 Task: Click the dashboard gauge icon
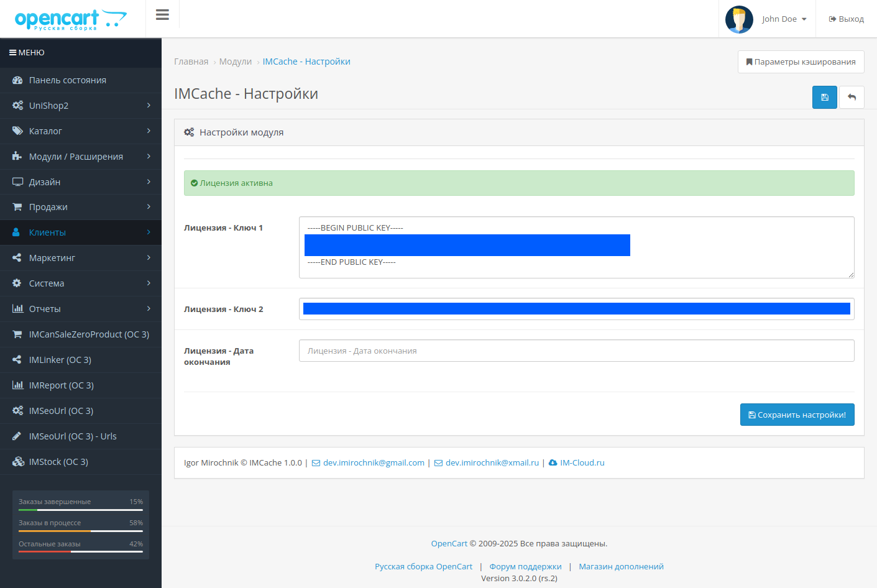(x=17, y=80)
